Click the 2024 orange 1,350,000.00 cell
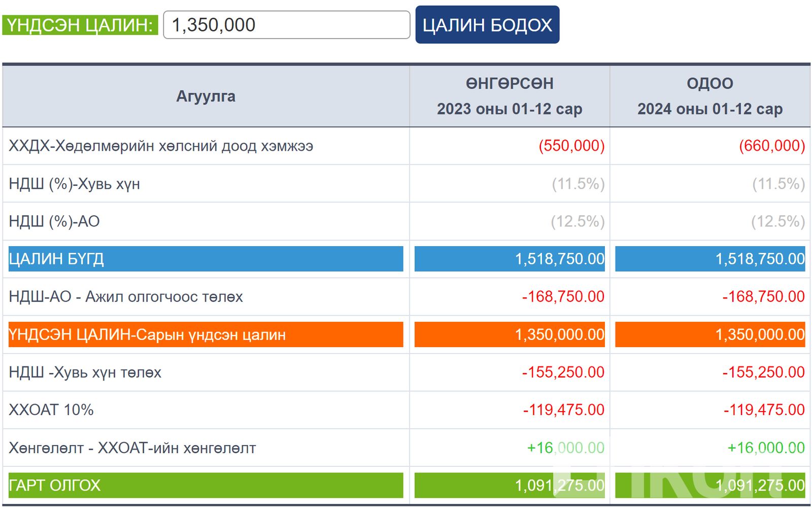Screen dimensions: 812x509 tap(710, 334)
